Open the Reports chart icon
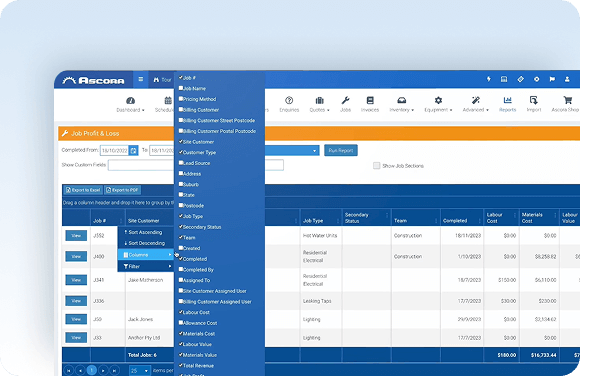 click(x=507, y=100)
